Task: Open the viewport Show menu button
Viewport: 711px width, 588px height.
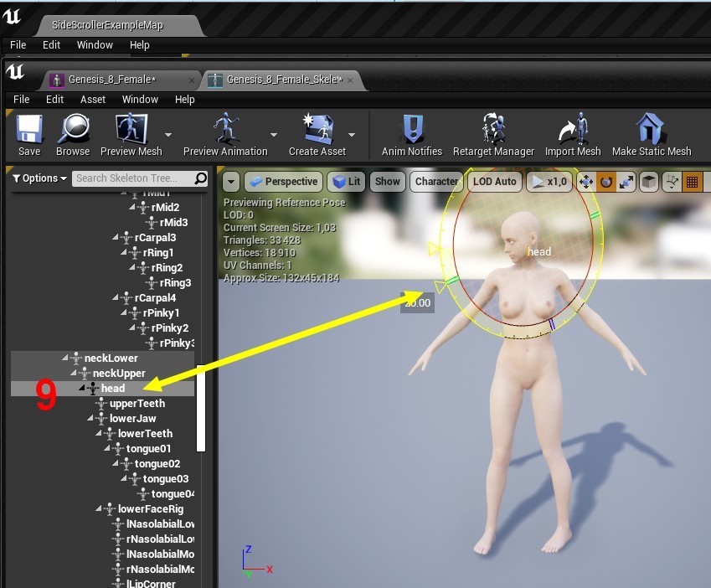Action: click(388, 182)
